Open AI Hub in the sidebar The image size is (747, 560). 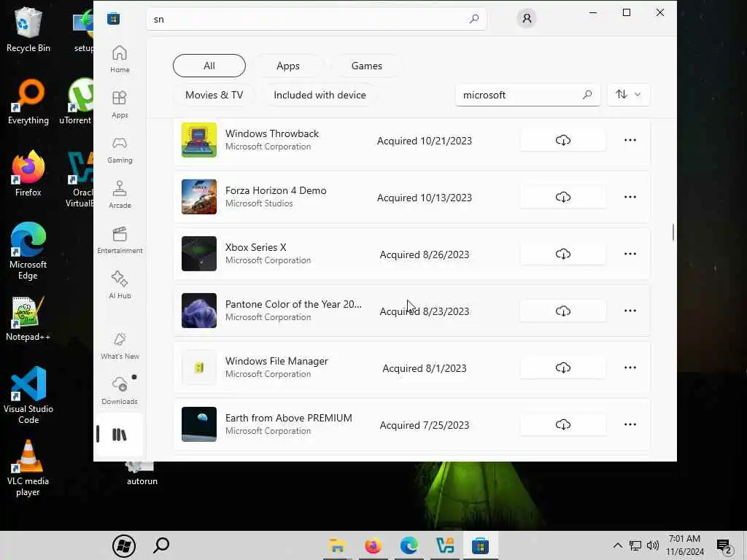pos(120,285)
